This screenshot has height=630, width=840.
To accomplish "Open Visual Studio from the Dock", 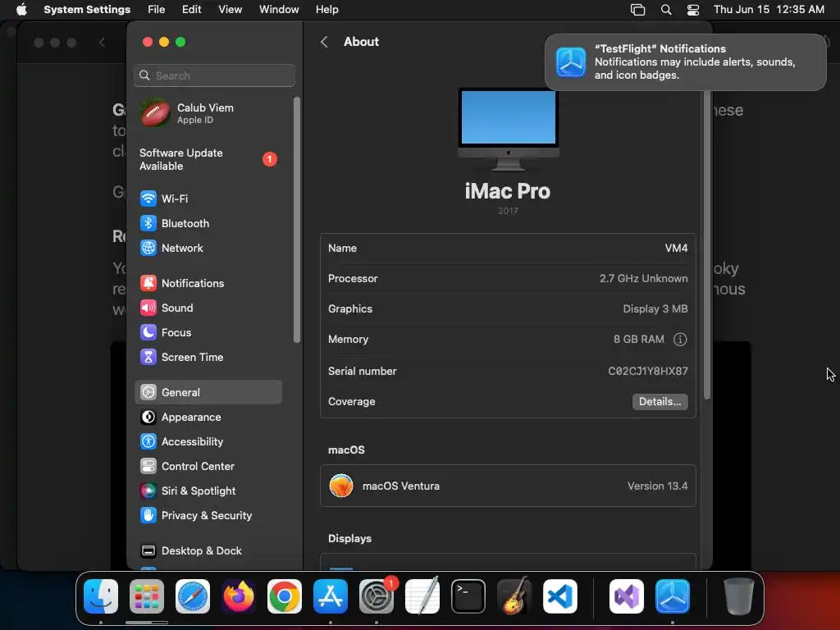I will (x=626, y=596).
